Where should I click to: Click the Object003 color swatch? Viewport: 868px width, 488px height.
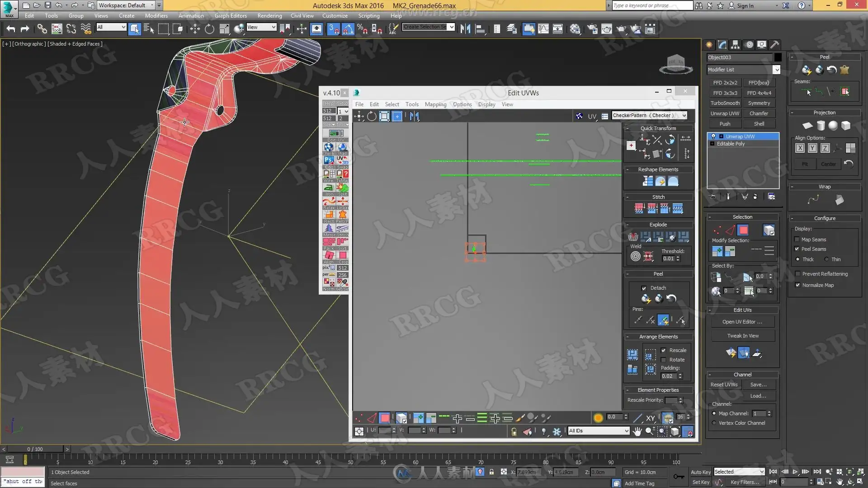point(778,57)
